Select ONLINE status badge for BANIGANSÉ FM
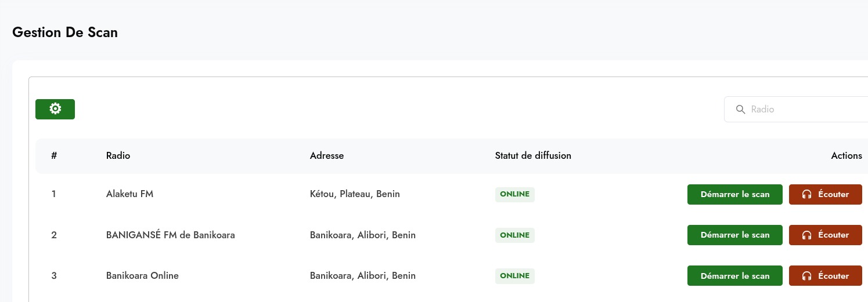The width and height of the screenshot is (868, 302). pyautogui.click(x=514, y=235)
